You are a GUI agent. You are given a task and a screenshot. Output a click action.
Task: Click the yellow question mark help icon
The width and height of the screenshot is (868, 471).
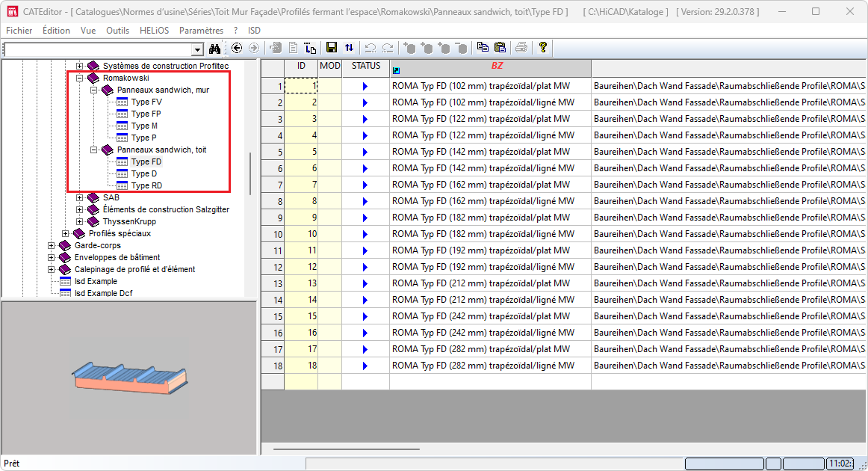tap(543, 48)
